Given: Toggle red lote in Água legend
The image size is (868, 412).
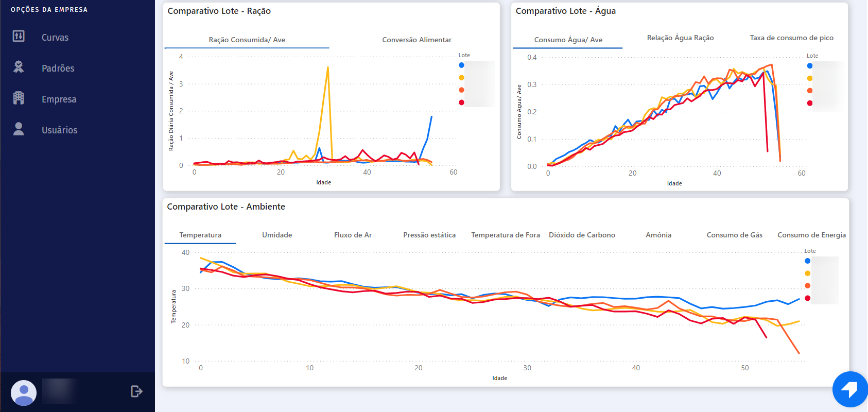Looking at the screenshot, I should [810, 103].
